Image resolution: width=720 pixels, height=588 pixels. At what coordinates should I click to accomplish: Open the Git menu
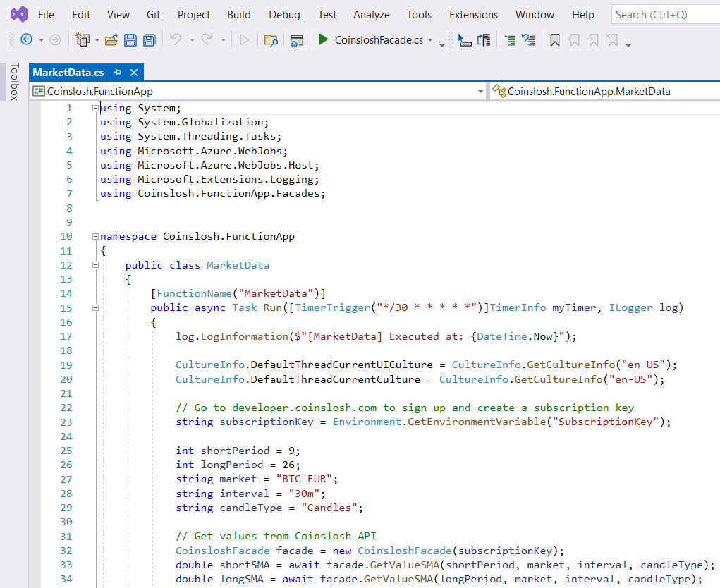(x=153, y=15)
